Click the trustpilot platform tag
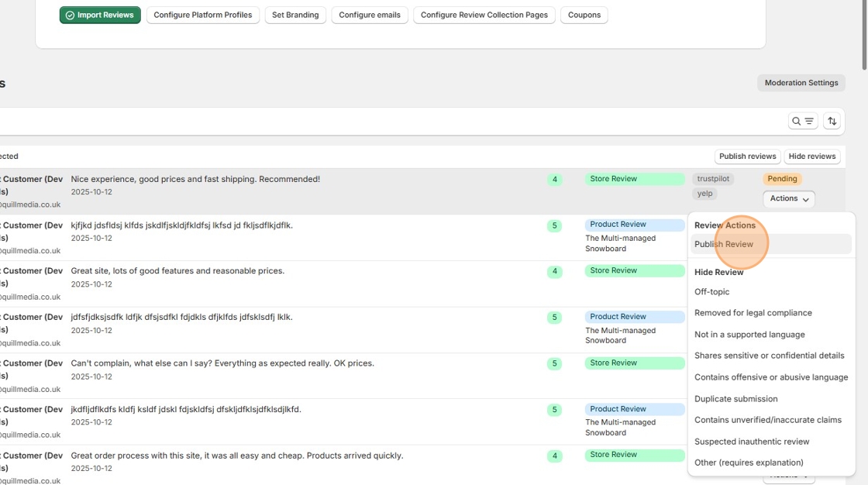The image size is (868, 485). click(x=713, y=179)
